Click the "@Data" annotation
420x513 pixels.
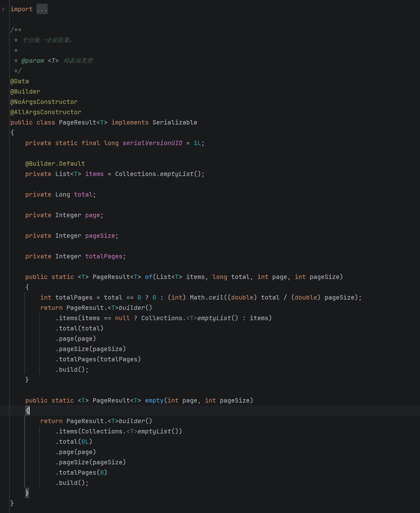(x=20, y=81)
